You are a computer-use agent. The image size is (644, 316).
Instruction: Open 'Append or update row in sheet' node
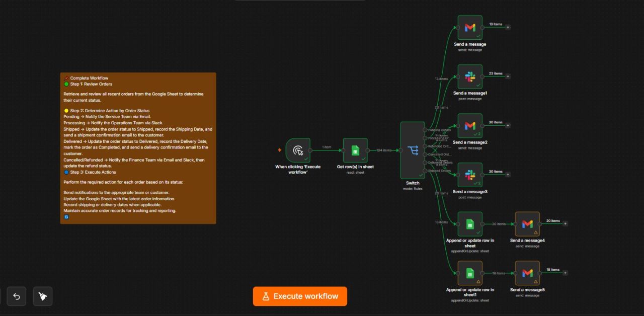tap(470, 224)
